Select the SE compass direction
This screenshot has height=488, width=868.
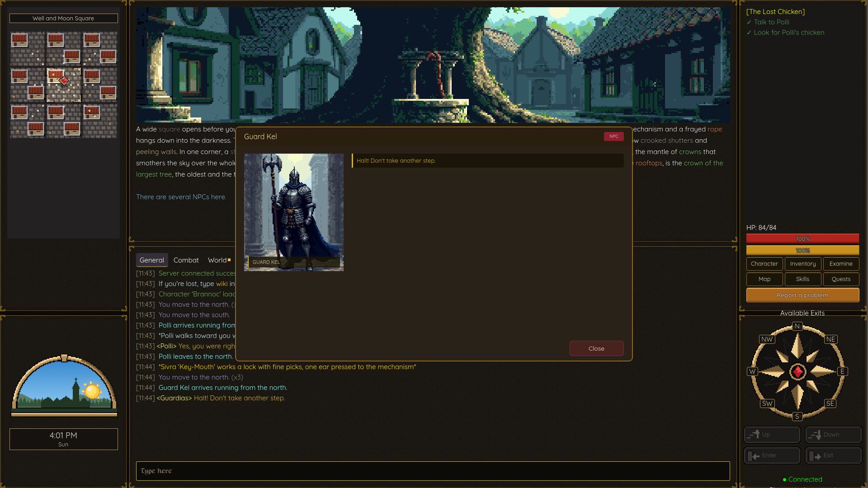(x=830, y=404)
